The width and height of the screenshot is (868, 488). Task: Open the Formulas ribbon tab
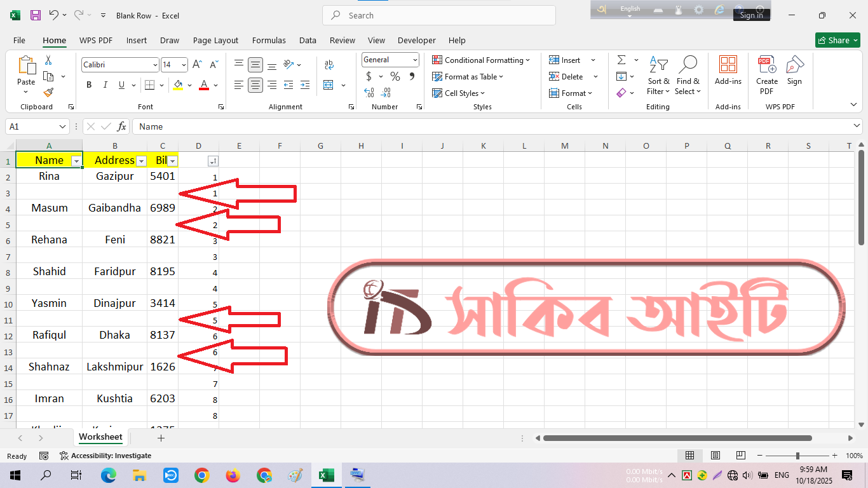269,40
